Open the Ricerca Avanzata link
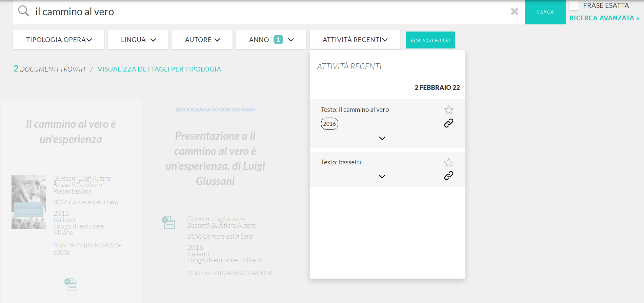Viewport: 644px width, 303px height. coord(604,18)
